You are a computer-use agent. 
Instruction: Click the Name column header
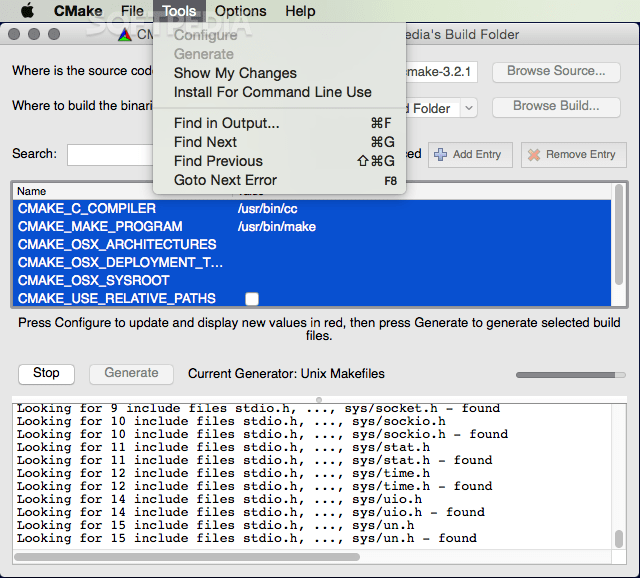31,191
